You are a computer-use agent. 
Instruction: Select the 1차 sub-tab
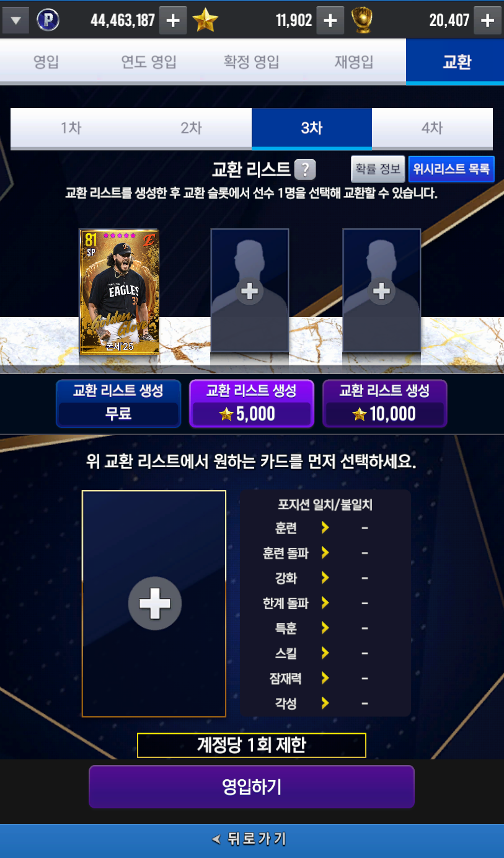click(71, 128)
